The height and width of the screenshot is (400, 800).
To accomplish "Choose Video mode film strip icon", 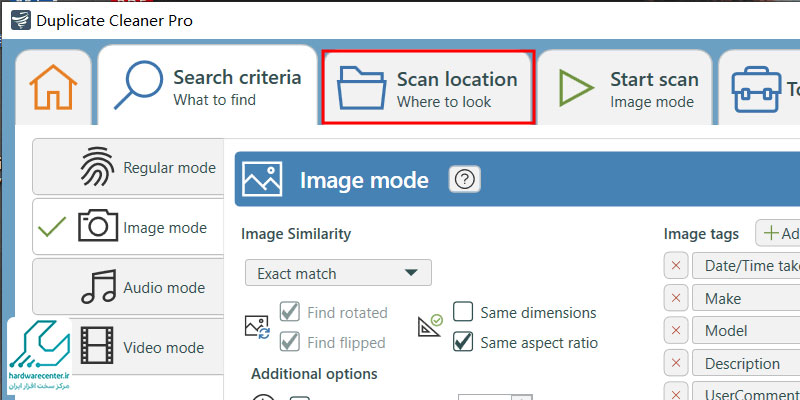I will [x=97, y=346].
